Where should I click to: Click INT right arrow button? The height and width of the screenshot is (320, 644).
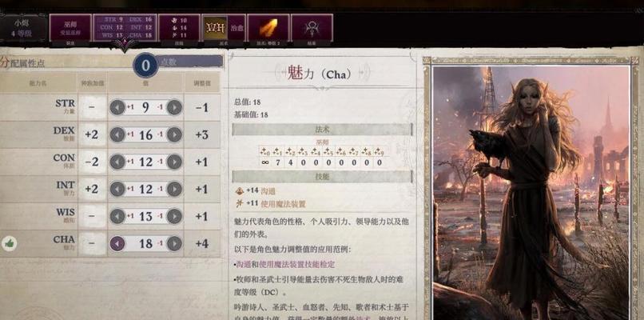[174, 189]
